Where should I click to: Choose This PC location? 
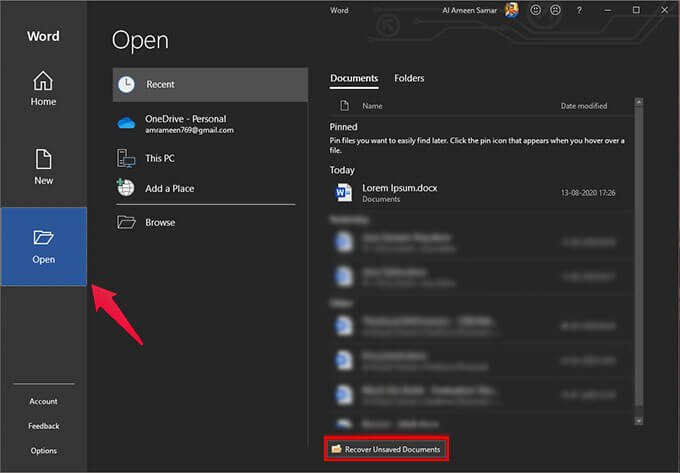[210, 158]
